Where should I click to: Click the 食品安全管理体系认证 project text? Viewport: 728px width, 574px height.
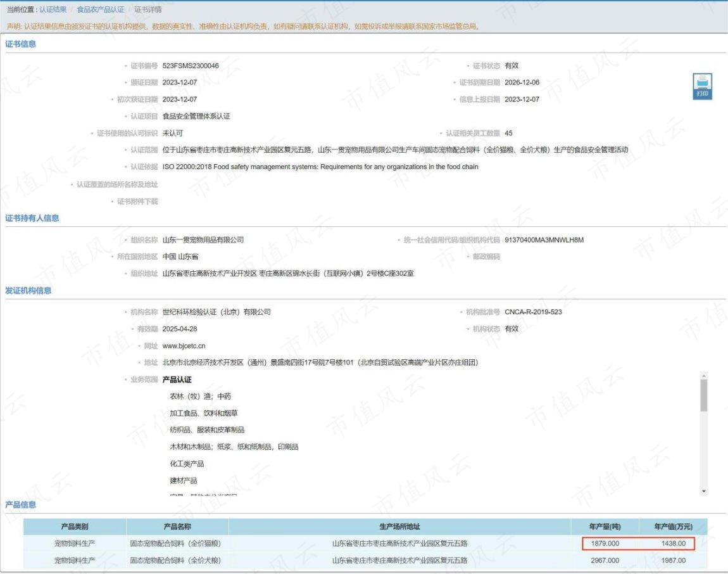(196, 116)
